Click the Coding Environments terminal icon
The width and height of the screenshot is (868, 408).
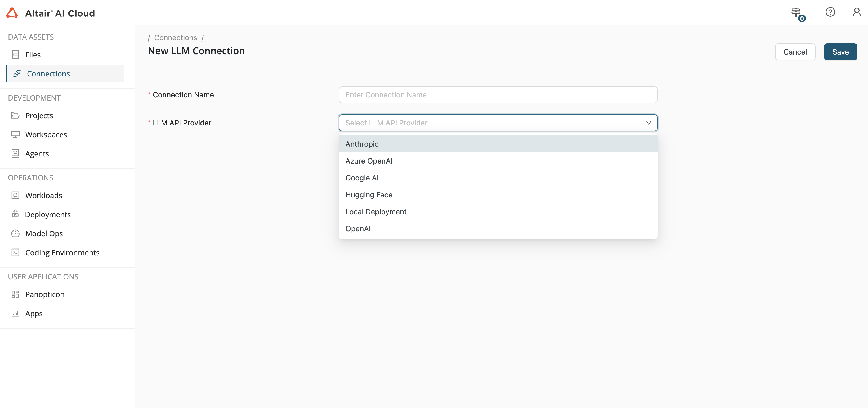(16, 252)
